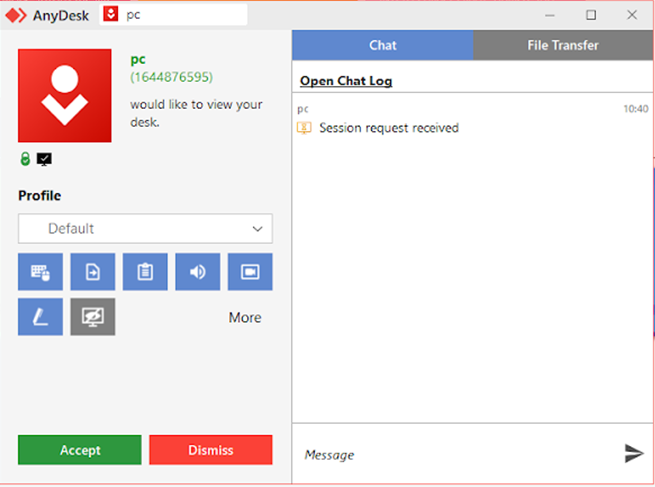Screen dimensions: 655x487
Task: Toggle sound transmission permission
Action: coord(198,271)
